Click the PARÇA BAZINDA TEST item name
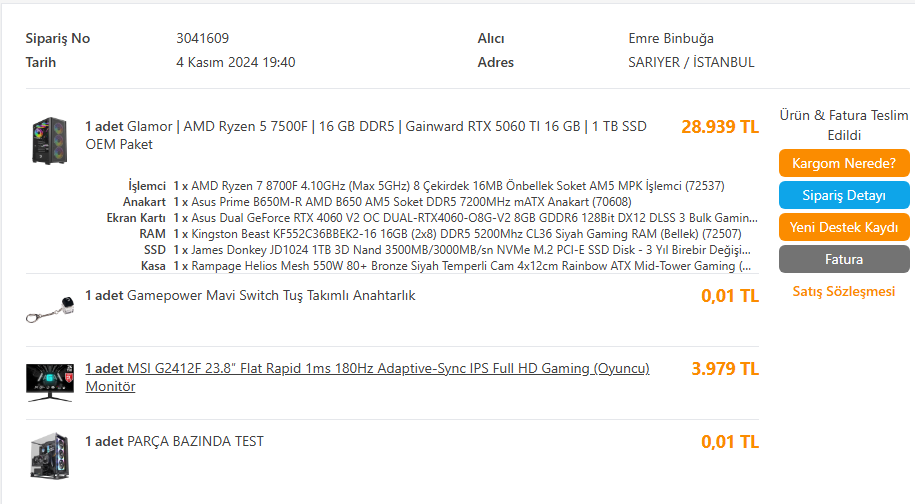 pos(174,442)
